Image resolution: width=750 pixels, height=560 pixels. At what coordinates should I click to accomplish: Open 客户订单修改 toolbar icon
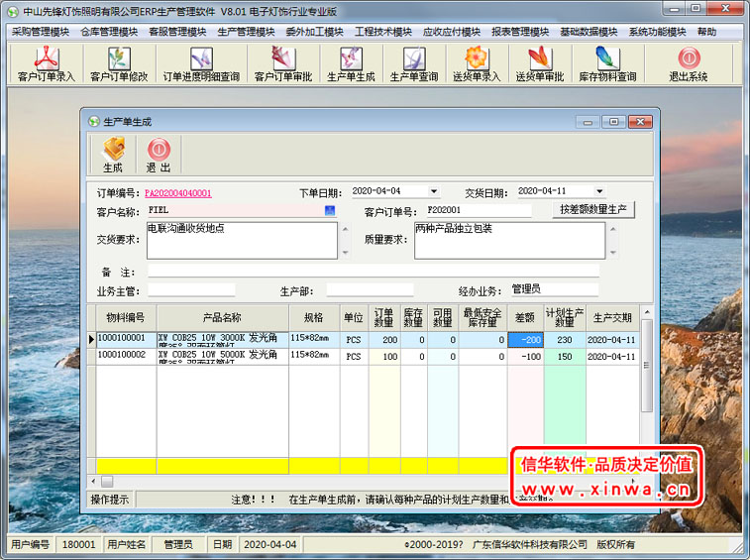pyautogui.click(x=119, y=63)
